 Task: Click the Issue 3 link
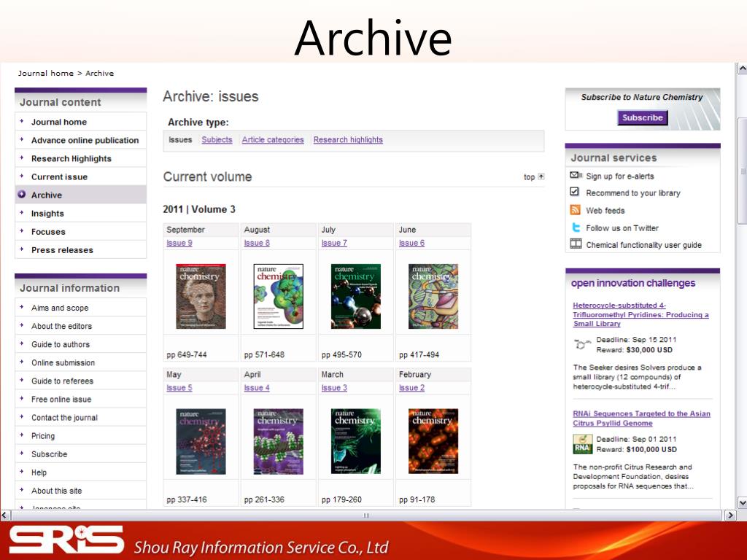[x=334, y=388]
